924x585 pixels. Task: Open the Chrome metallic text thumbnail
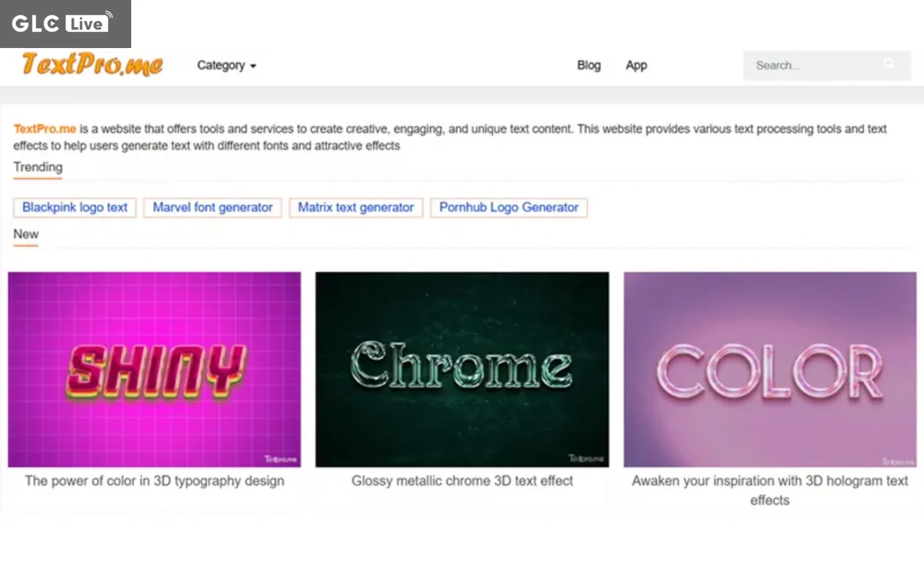click(462, 369)
